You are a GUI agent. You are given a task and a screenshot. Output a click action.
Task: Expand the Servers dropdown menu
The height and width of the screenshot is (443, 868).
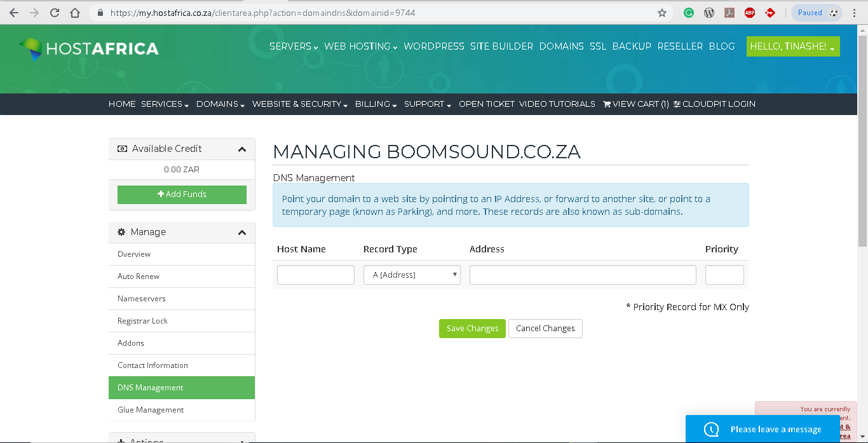(294, 46)
